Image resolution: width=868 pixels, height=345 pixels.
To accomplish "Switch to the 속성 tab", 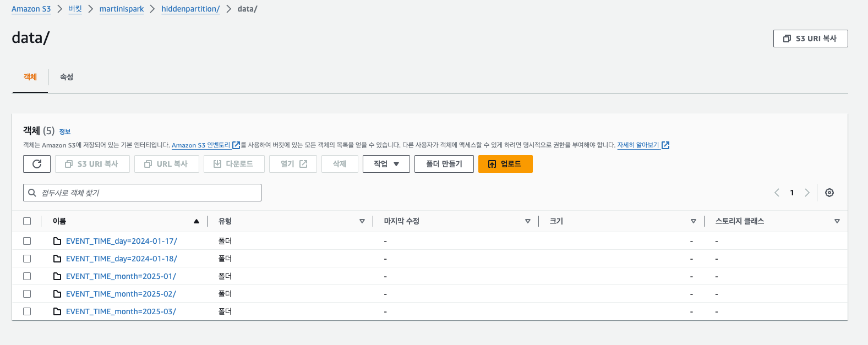I will click(67, 77).
